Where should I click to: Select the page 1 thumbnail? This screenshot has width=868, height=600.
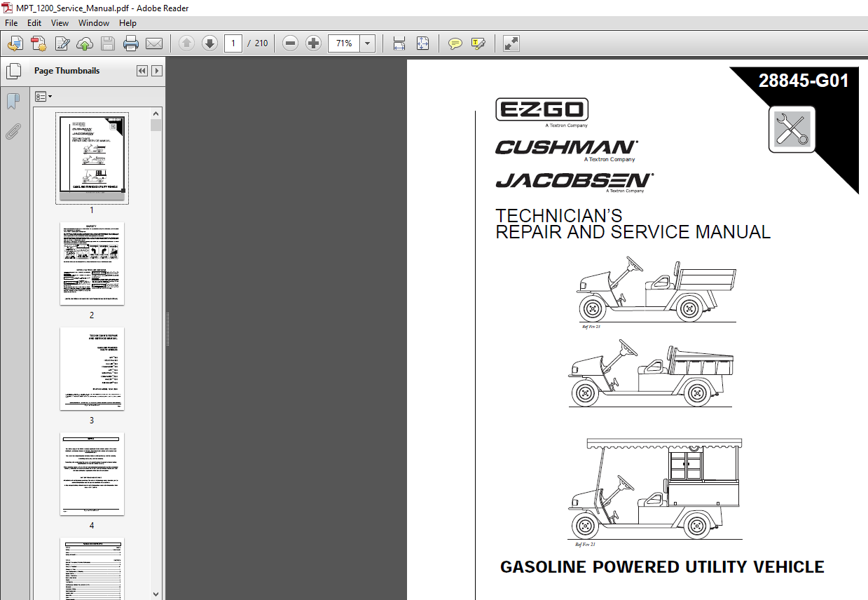[x=92, y=158]
